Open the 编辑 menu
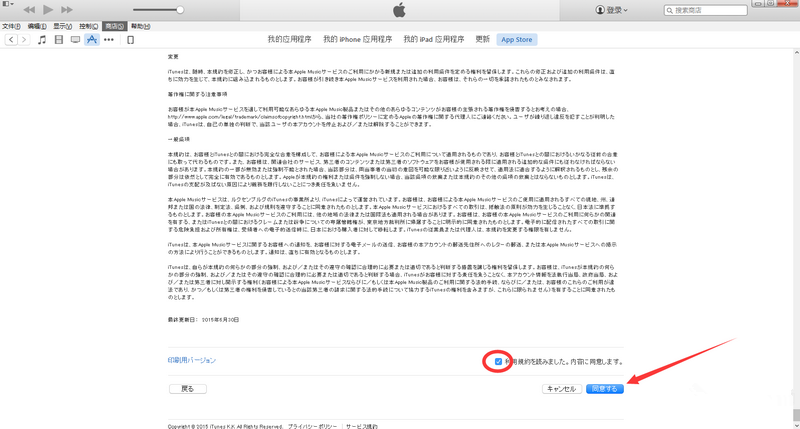Image resolution: width=800 pixels, height=429 pixels. (x=37, y=27)
